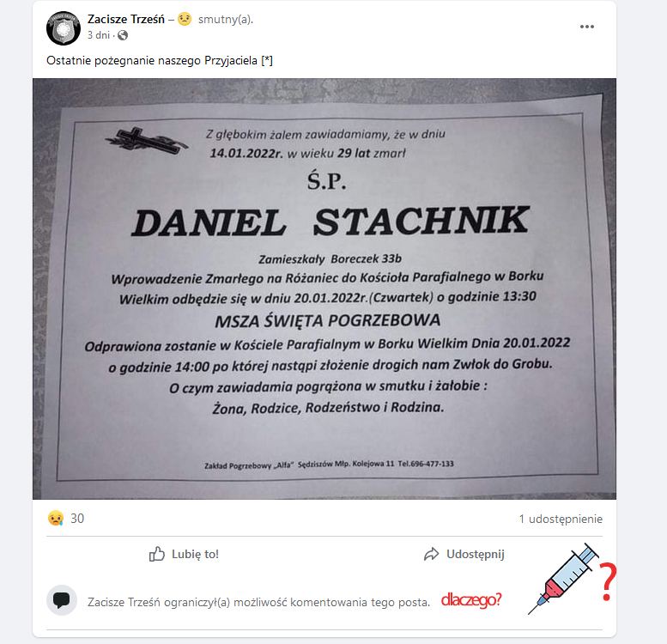The width and height of the screenshot is (667, 644).
Task: Open the '1 udostępnienie' shares list
Action: 561,519
